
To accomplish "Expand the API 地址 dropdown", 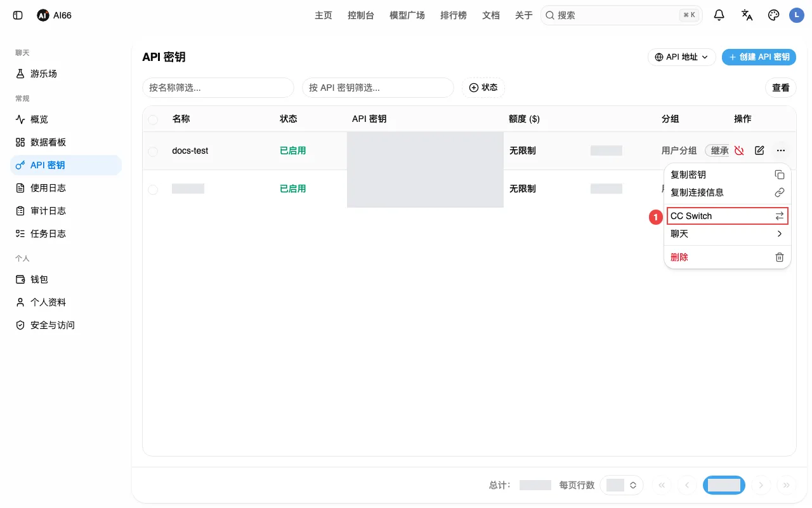I will [682, 57].
